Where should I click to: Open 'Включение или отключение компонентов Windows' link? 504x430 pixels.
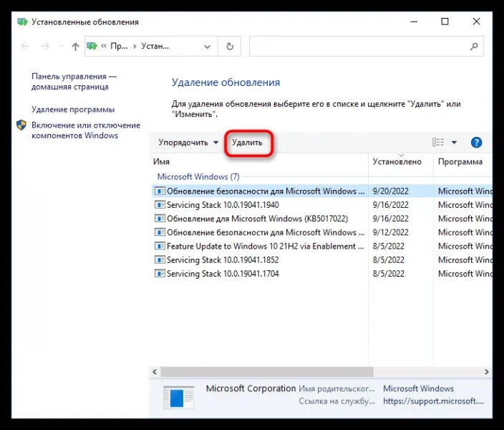(x=86, y=130)
